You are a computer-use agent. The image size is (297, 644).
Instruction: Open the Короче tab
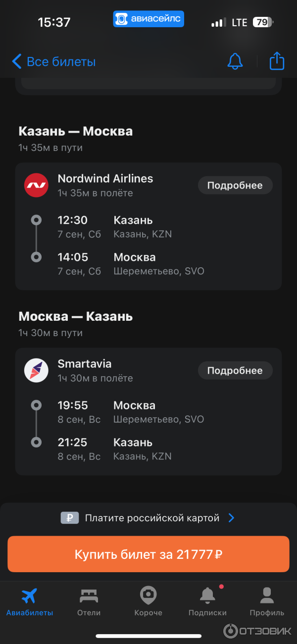click(148, 601)
